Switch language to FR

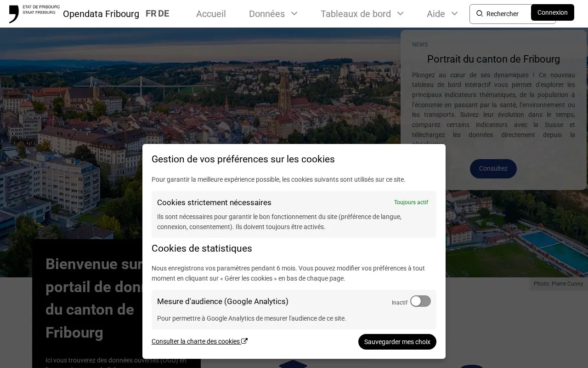pos(151,13)
